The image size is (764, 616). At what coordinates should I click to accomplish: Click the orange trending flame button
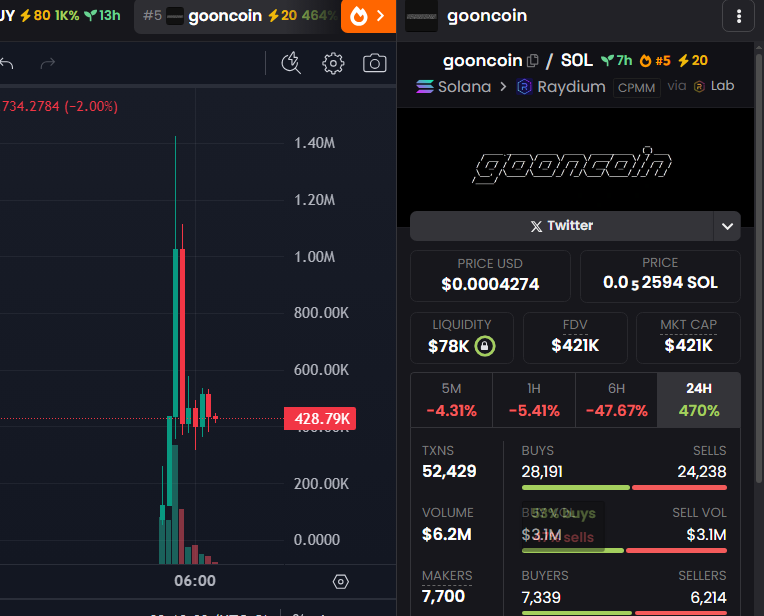pos(368,16)
